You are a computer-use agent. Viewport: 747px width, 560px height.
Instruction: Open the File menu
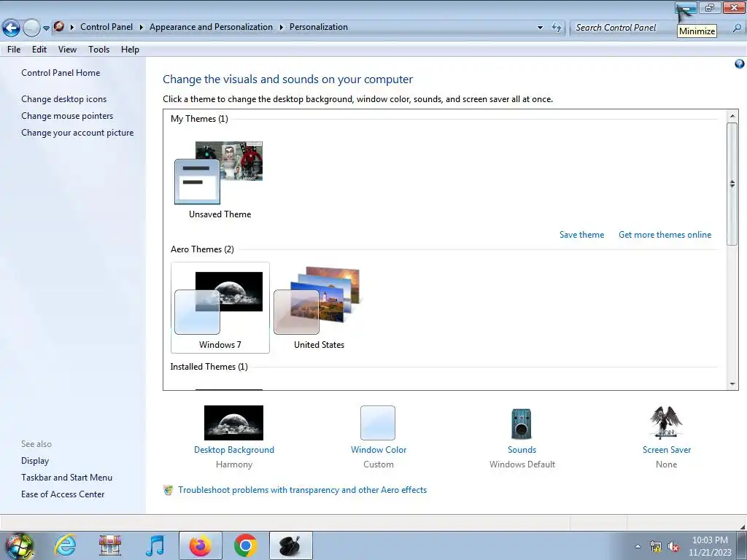point(14,50)
